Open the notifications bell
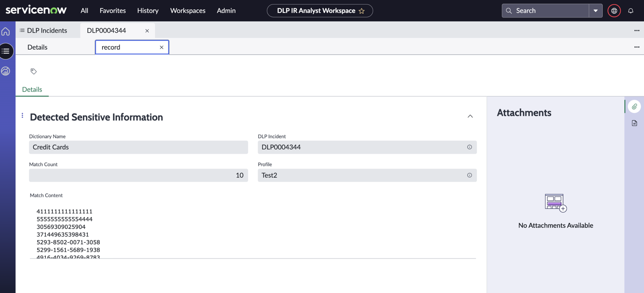644x293 pixels. [x=631, y=11]
